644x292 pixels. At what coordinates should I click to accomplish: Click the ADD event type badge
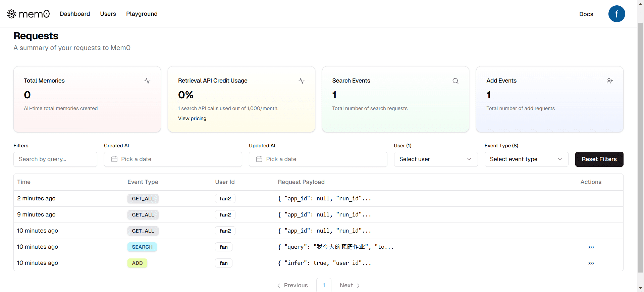[137, 263]
